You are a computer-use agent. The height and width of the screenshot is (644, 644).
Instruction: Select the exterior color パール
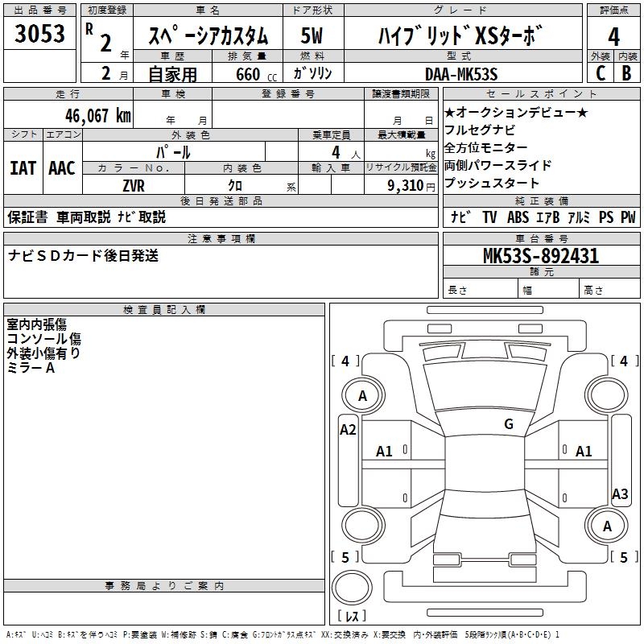(173, 152)
